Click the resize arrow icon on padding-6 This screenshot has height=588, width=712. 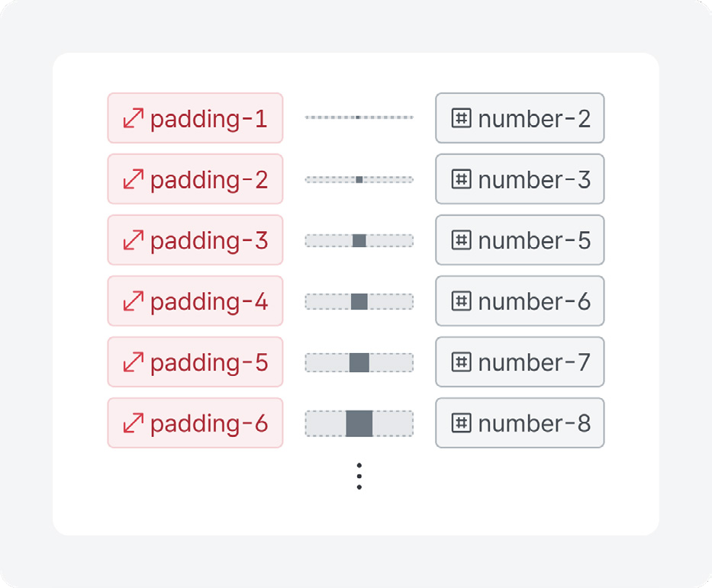pos(134,423)
